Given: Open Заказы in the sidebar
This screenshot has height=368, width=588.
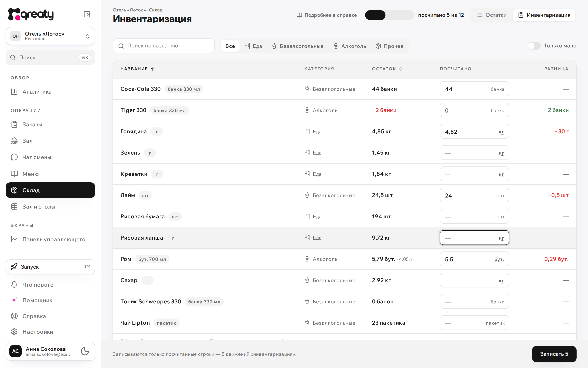Looking at the screenshot, I should pos(50,124).
